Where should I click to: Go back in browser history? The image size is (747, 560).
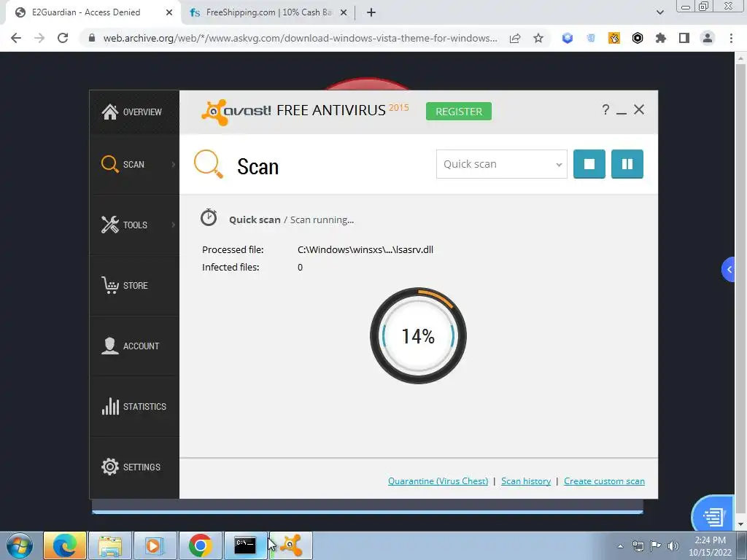16,38
